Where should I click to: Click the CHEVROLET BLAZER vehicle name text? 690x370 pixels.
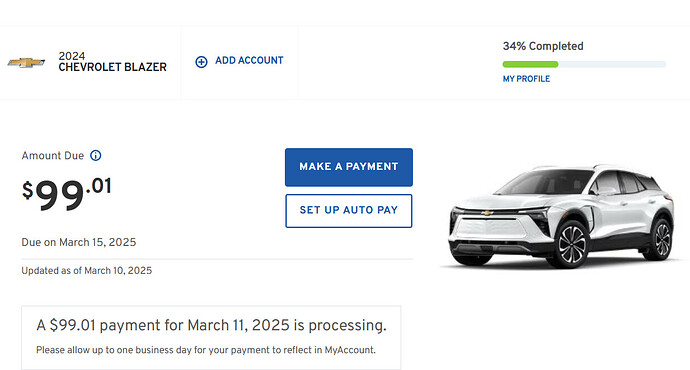click(113, 67)
